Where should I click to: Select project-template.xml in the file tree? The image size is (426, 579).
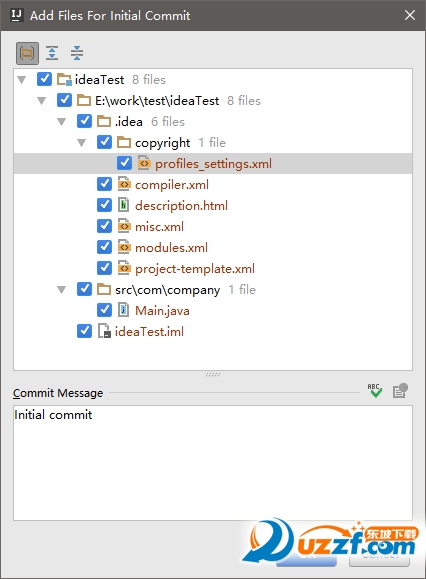point(195,268)
